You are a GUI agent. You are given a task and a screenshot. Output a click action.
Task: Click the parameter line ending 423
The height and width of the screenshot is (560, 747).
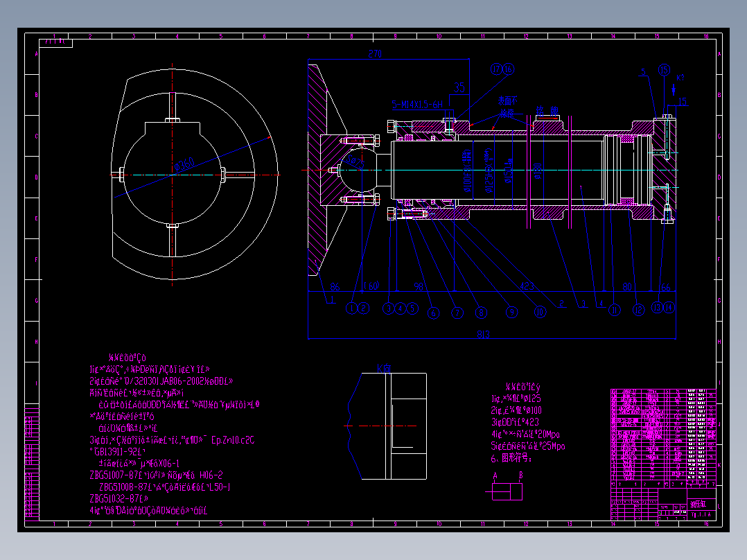(515, 422)
